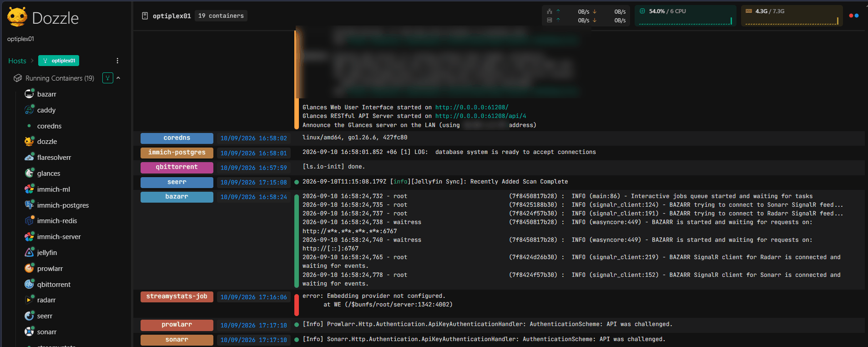Click the Hosts breadcrumb link

(17, 61)
